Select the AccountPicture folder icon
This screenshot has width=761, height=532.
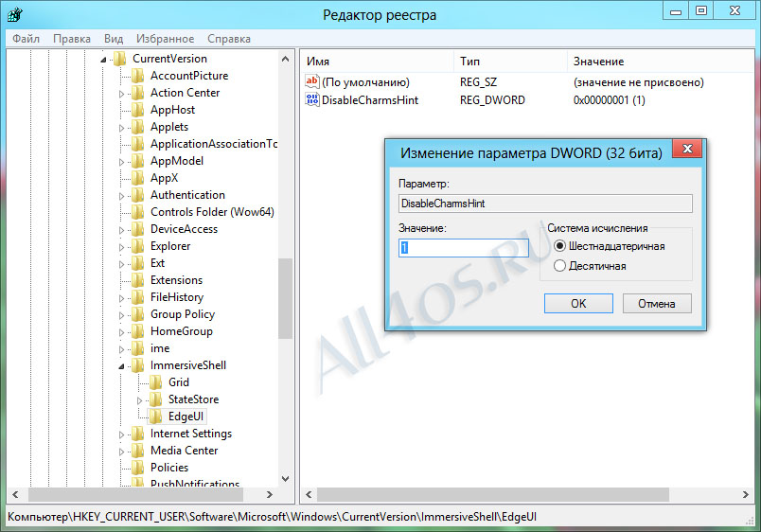tap(138, 75)
